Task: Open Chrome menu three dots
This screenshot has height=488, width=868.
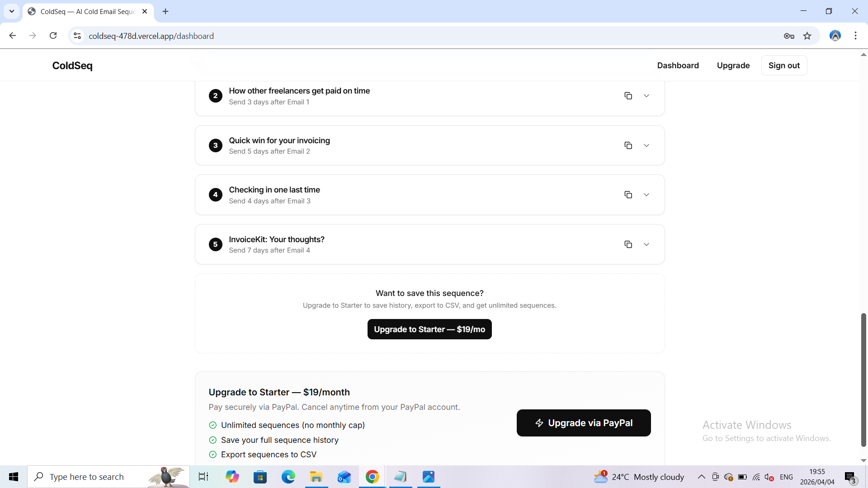Action: pos(855,36)
